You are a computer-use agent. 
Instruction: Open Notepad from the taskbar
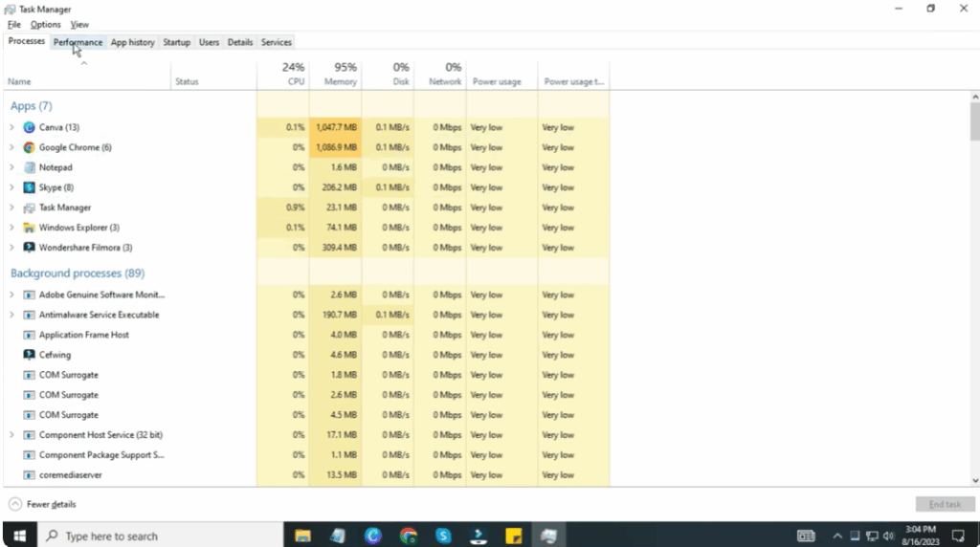338,536
